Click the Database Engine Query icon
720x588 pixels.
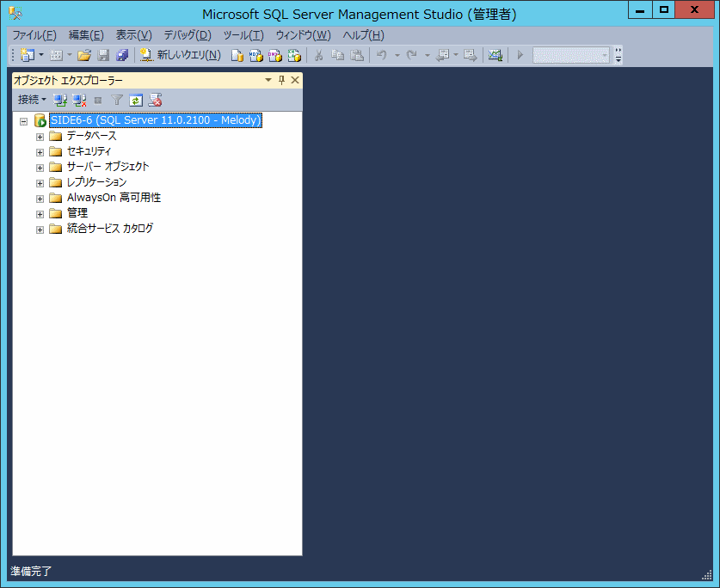coord(237,55)
